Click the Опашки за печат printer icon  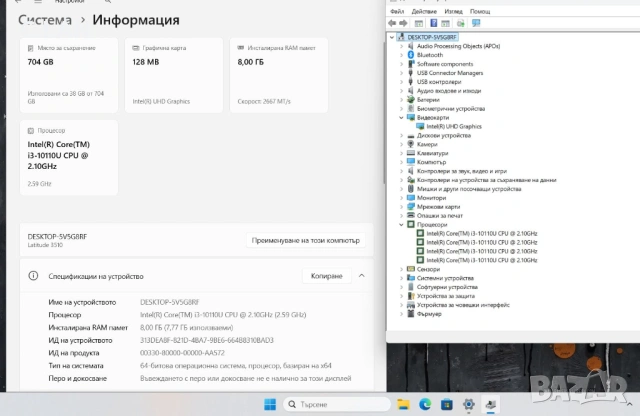[x=411, y=216]
